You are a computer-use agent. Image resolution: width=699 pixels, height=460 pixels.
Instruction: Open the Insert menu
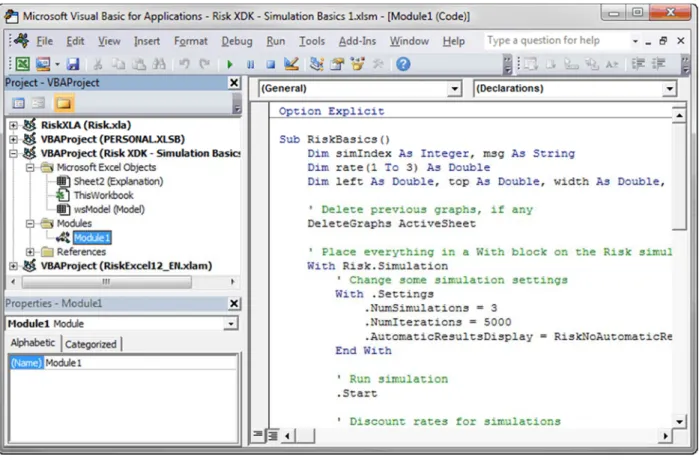pos(147,41)
